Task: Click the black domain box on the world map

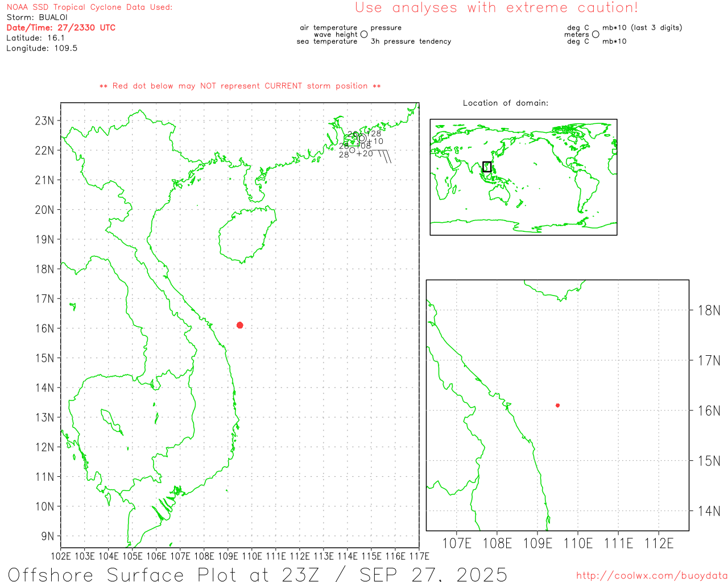Action: click(487, 167)
